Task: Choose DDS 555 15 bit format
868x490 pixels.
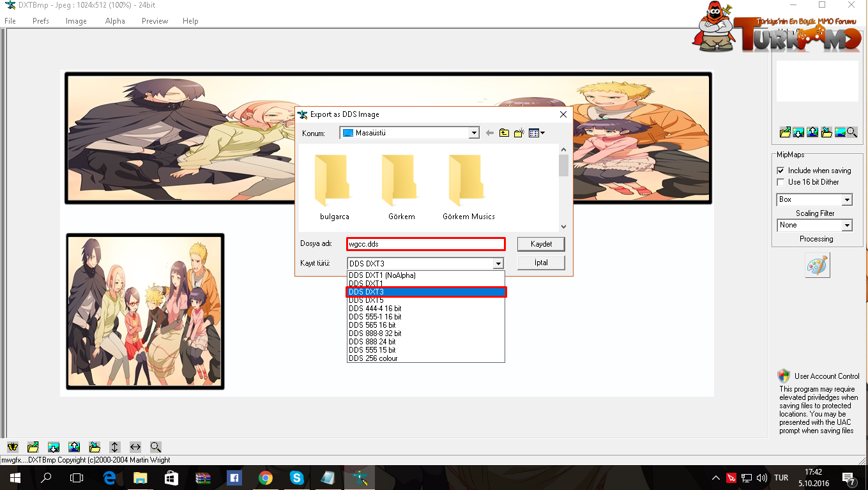Action: tap(426, 350)
